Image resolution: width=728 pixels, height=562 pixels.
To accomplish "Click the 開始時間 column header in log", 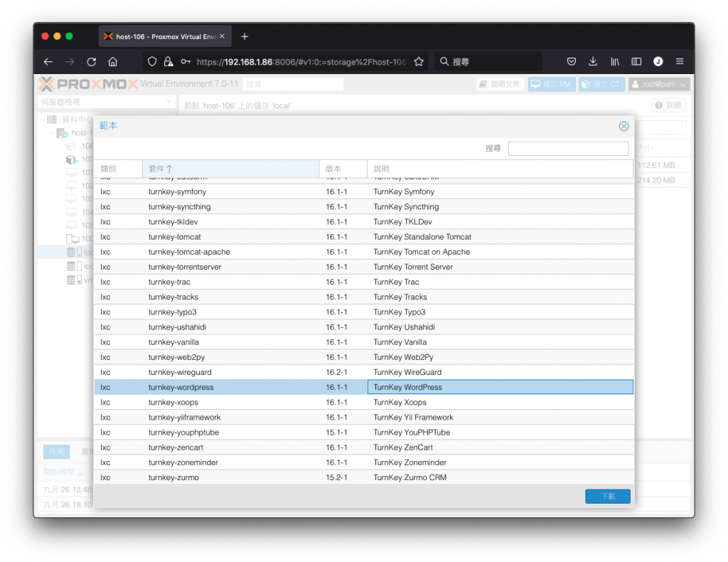I will point(63,472).
